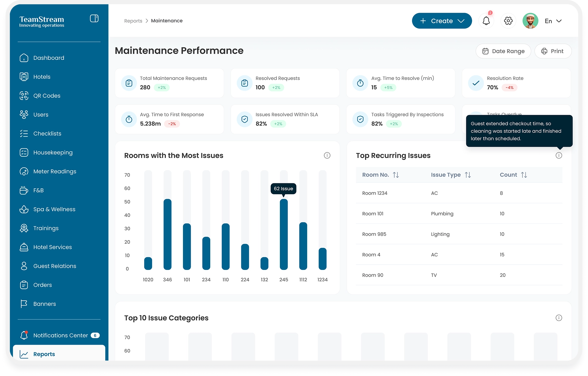588x376 pixels.
Task: Click info icon for Top Recurring Issues
Action: click(x=559, y=155)
